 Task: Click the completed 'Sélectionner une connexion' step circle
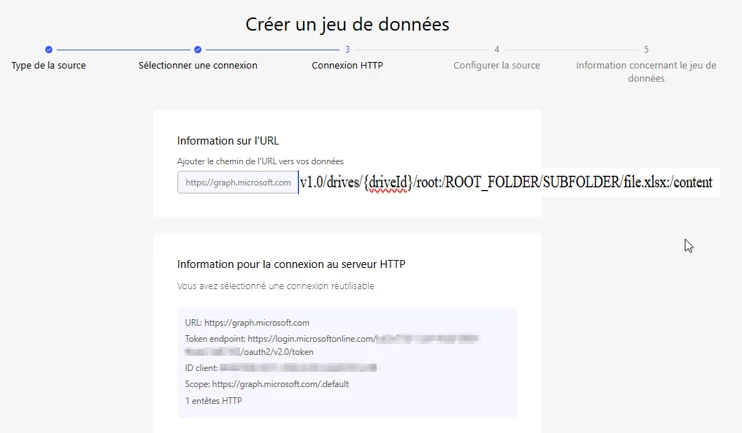click(x=198, y=49)
